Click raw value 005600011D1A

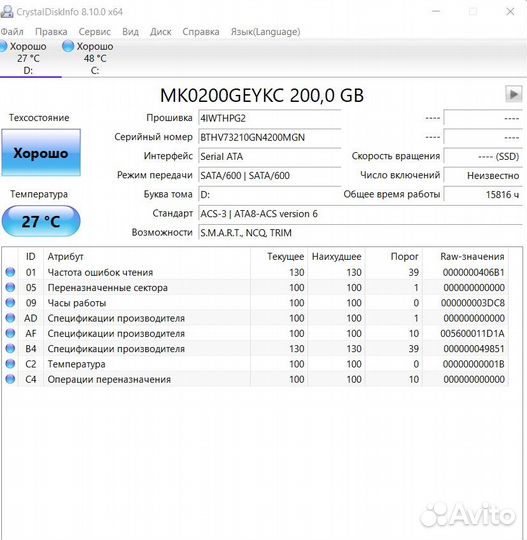(472, 333)
